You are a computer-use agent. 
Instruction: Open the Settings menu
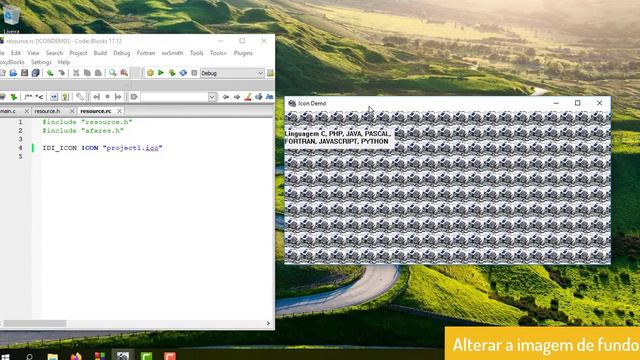(41, 62)
